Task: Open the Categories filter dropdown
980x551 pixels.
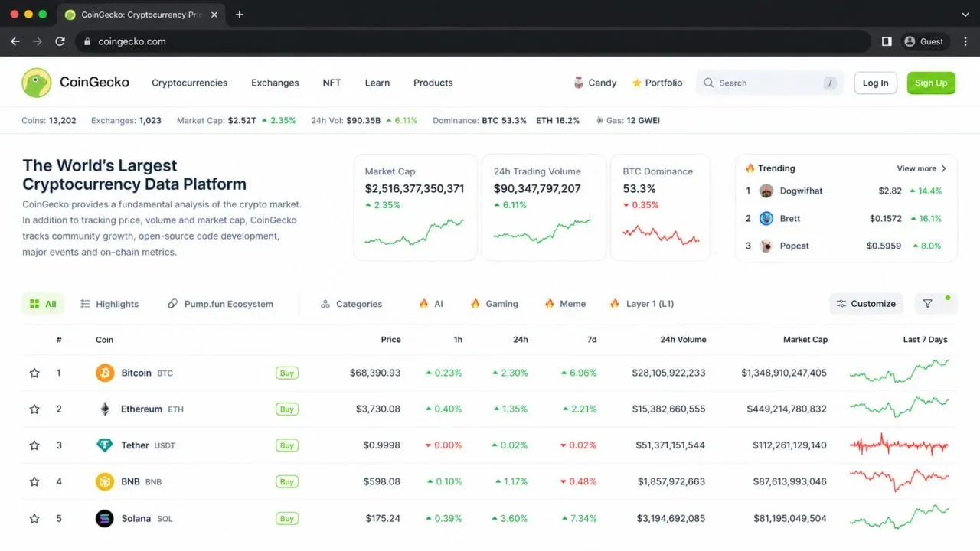Action: pos(351,304)
